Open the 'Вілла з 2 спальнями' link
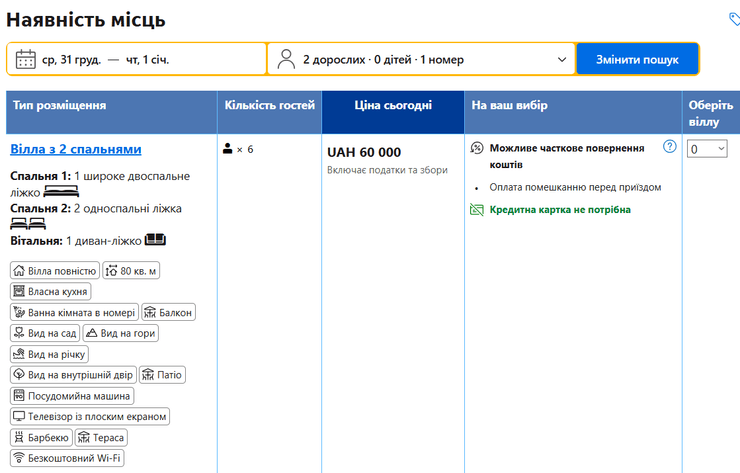 pyautogui.click(x=76, y=149)
